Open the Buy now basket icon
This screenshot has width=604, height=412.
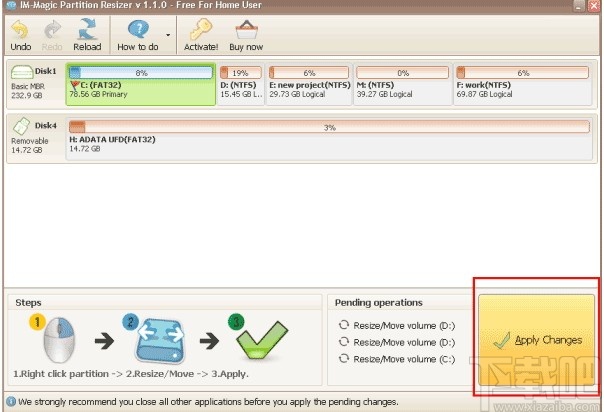tap(246, 30)
